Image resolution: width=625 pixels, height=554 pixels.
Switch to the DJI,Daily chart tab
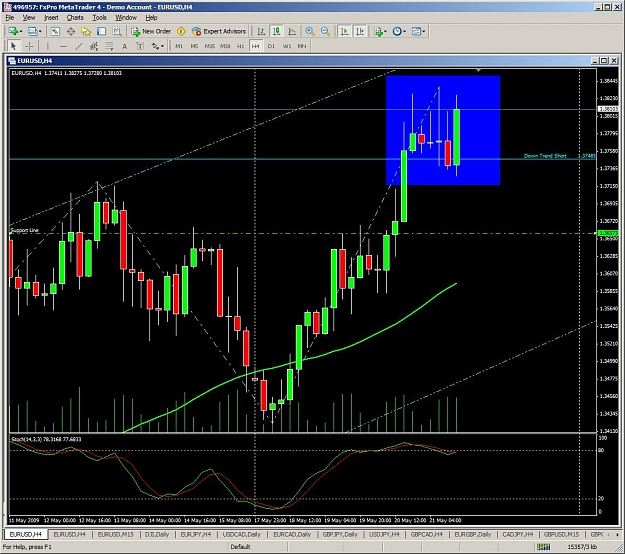(157, 534)
